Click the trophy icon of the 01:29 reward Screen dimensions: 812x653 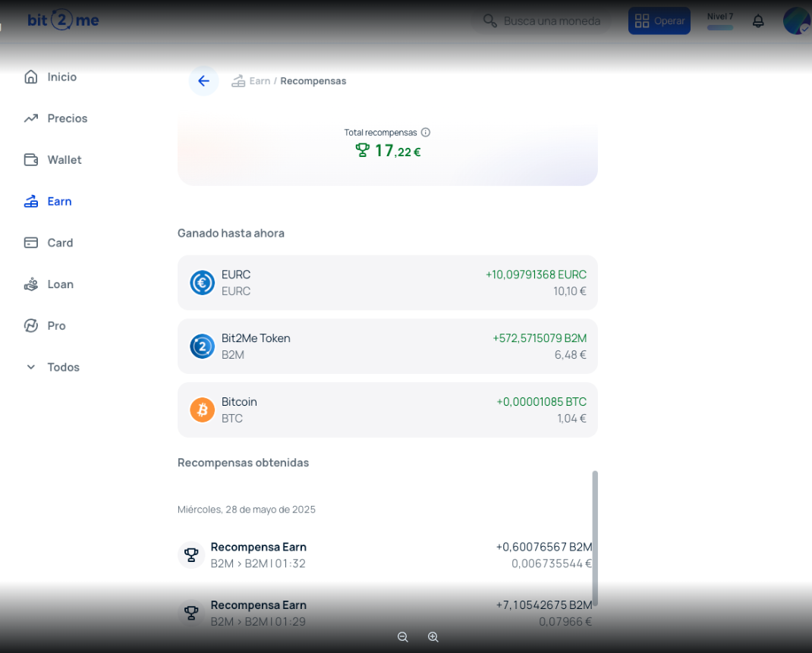[191, 613]
